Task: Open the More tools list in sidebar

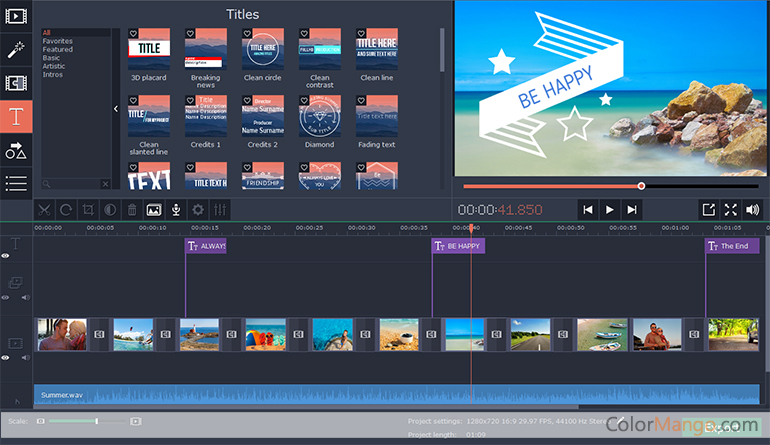Action: pyautogui.click(x=16, y=183)
